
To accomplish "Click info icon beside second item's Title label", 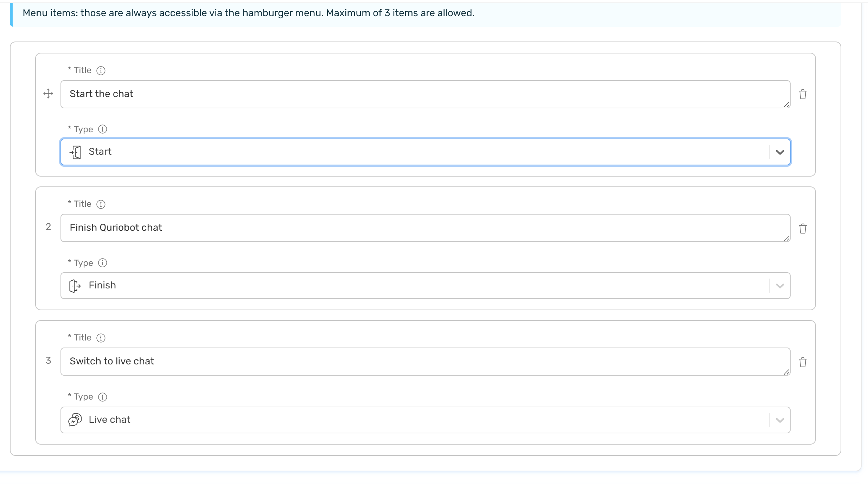I will click(101, 204).
